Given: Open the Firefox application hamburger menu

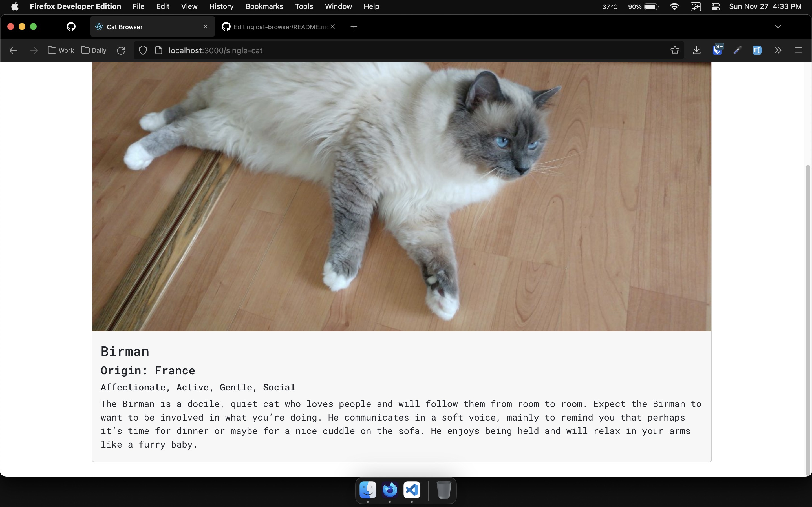Looking at the screenshot, I should click(x=798, y=50).
